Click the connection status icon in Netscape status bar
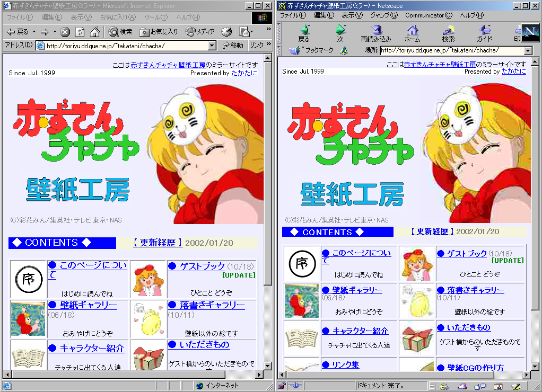Screen dimensions: 542x392 pyautogui.click(x=295, y=386)
